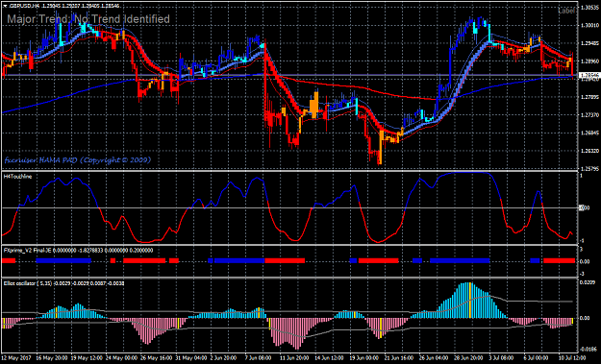Select the gray 'Label' text object
601x364 pixels.
click(566, 11)
